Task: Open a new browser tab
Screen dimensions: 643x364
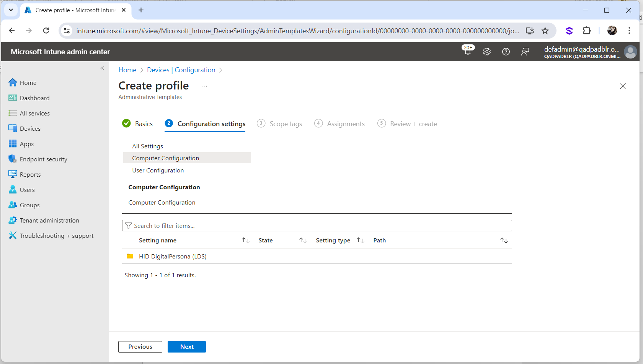Action: (141, 10)
